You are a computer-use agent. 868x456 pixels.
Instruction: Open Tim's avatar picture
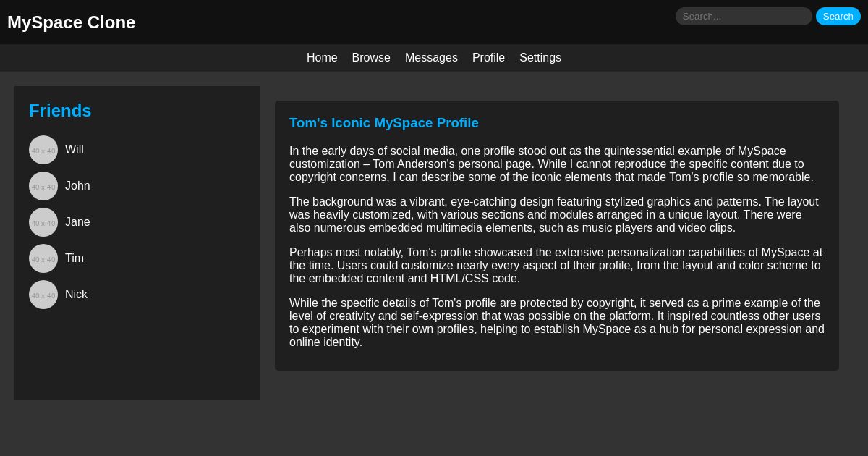[x=43, y=258]
